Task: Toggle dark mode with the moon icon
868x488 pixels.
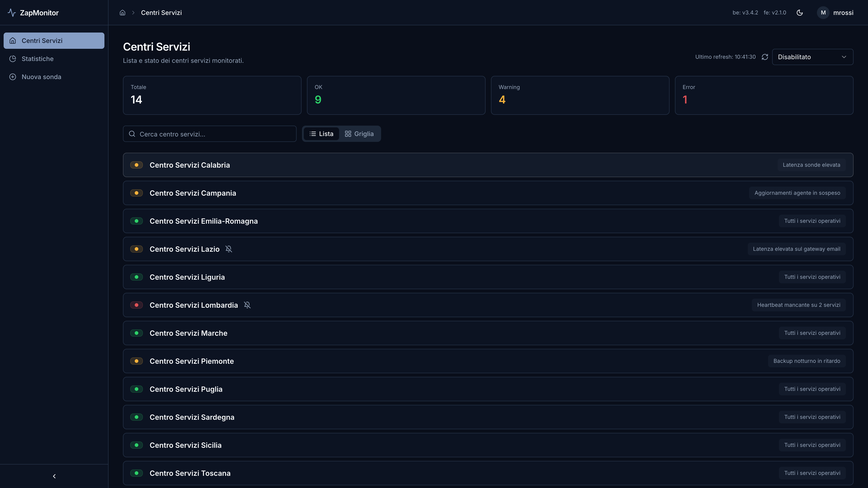Action: tap(800, 13)
